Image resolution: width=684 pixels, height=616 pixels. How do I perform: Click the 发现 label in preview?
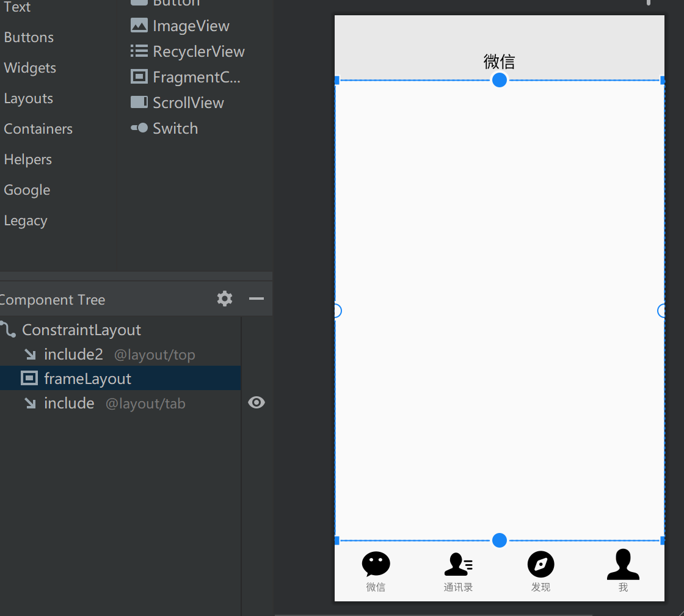click(x=541, y=587)
